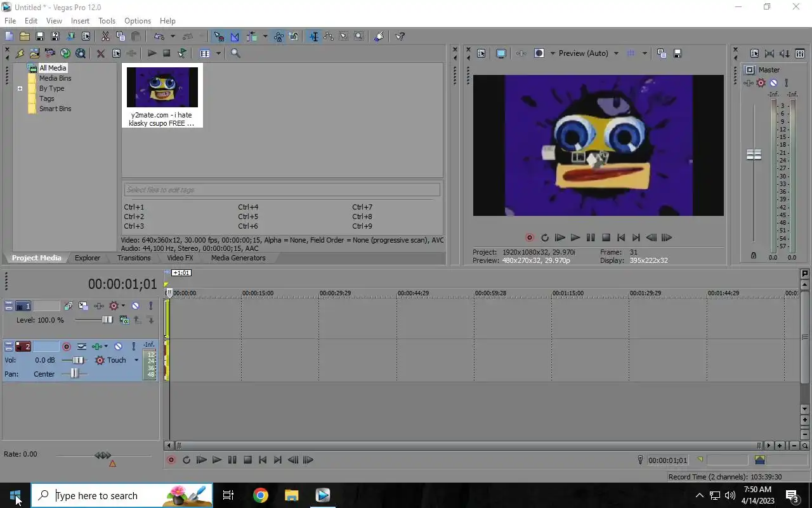Click Master Bus FX gear icon

(761, 83)
